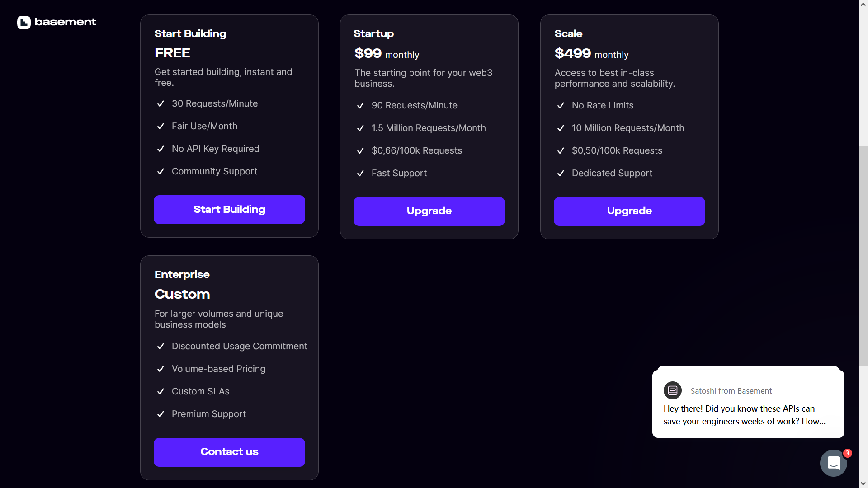Click the scrollbar down arrow
This screenshot has height=488, width=868.
(863, 483)
